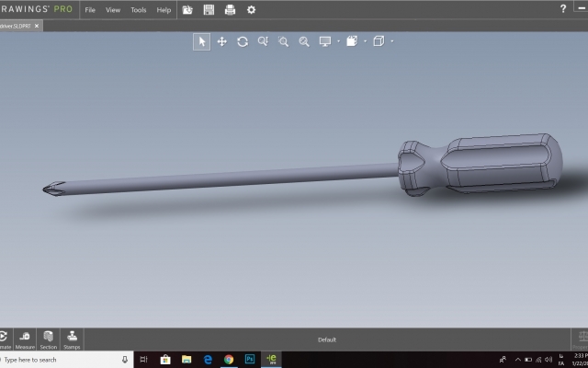Screen dimensions: 588x368
Task: Open the Help menu
Action: tap(164, 10)
